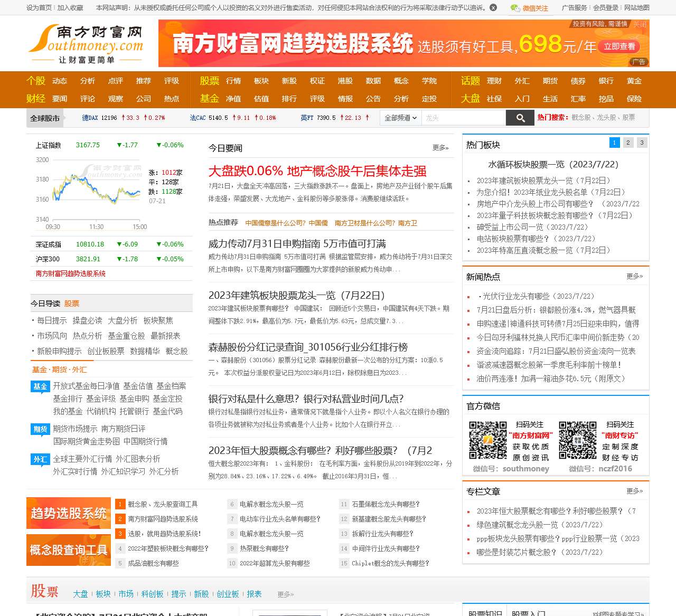This screenshot has height=616, width=676.
Task: Click 立即查看 button on banner ad
Action: coord(619,46)
